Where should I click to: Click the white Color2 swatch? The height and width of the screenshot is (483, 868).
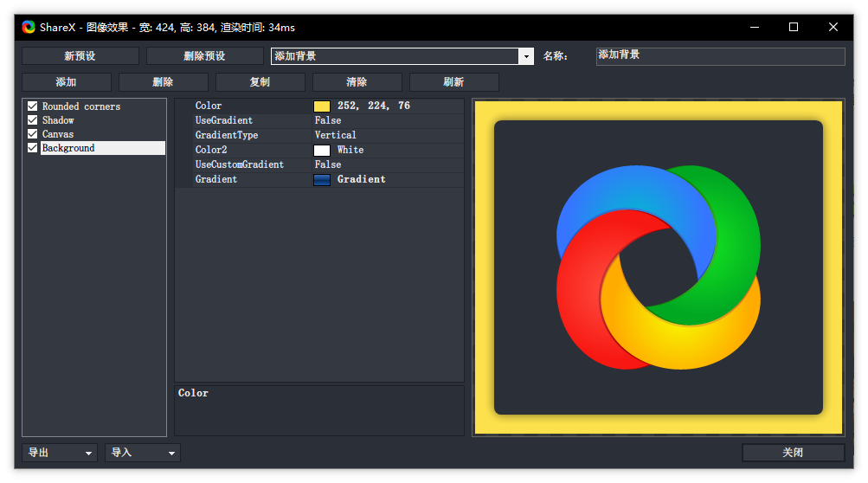click(x=322, y=150)
